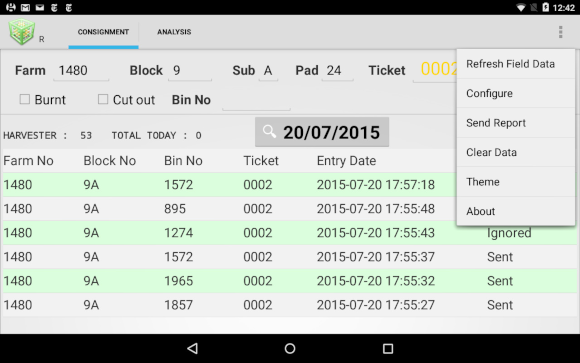Open the 20/07/2015 date search button
The width and height of the screenshot is (580, 363).
point(322,132)
